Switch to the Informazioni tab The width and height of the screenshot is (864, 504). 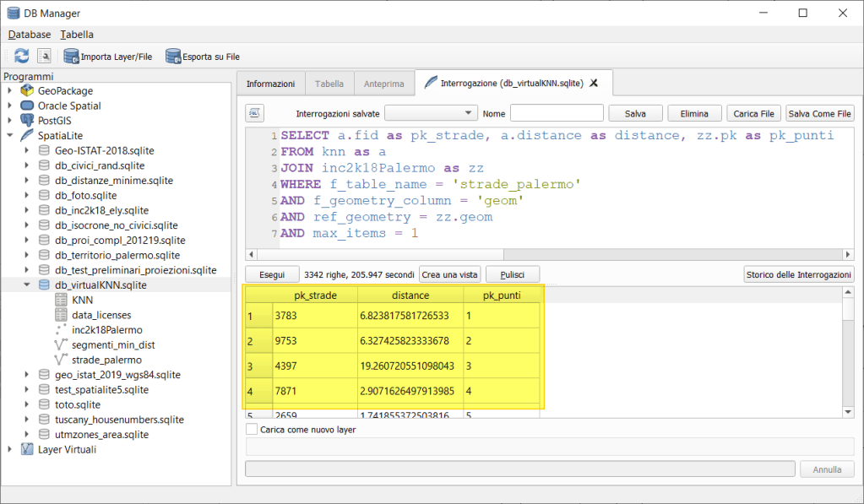(270, 84)
